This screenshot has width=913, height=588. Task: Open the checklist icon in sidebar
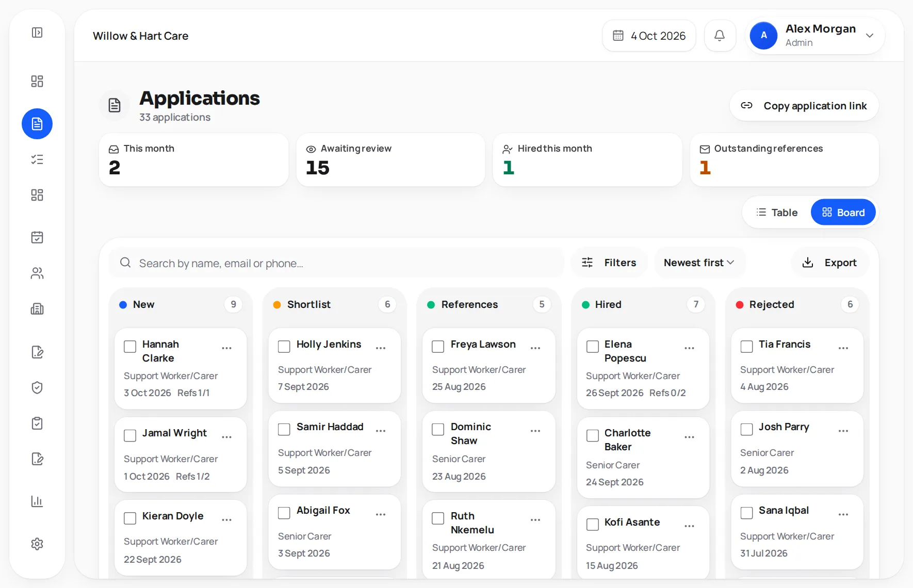(x=37, y=159)
